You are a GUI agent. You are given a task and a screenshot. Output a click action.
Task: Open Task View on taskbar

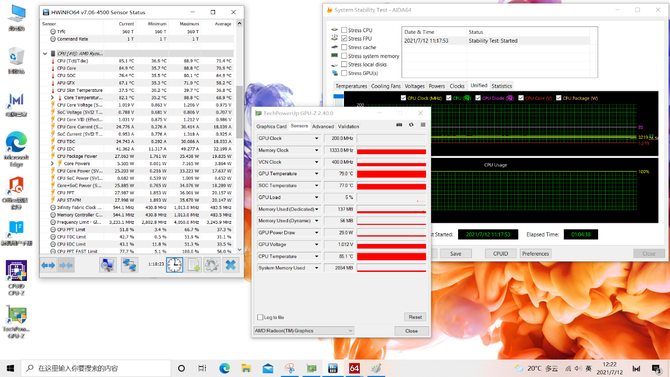[202, 368]
